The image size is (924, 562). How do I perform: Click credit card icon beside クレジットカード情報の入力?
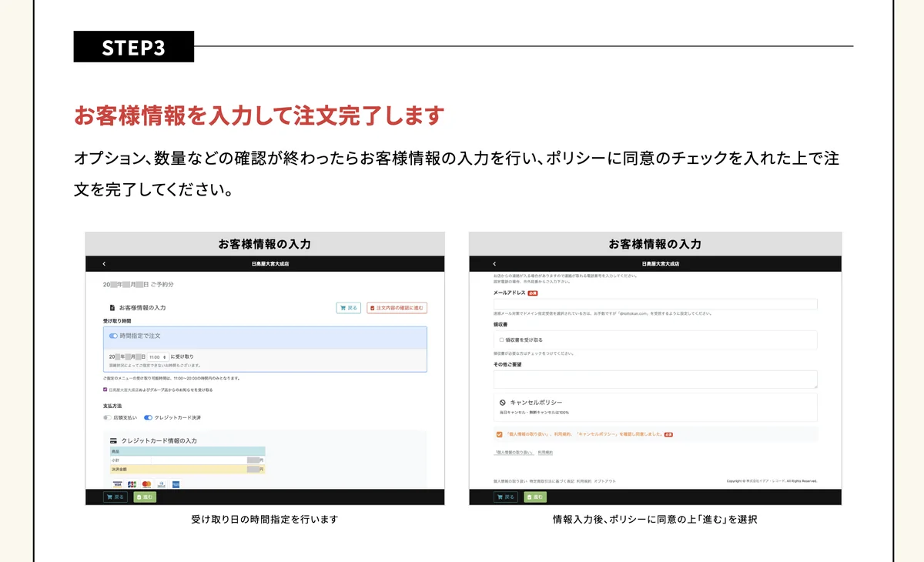pos(114,441)
